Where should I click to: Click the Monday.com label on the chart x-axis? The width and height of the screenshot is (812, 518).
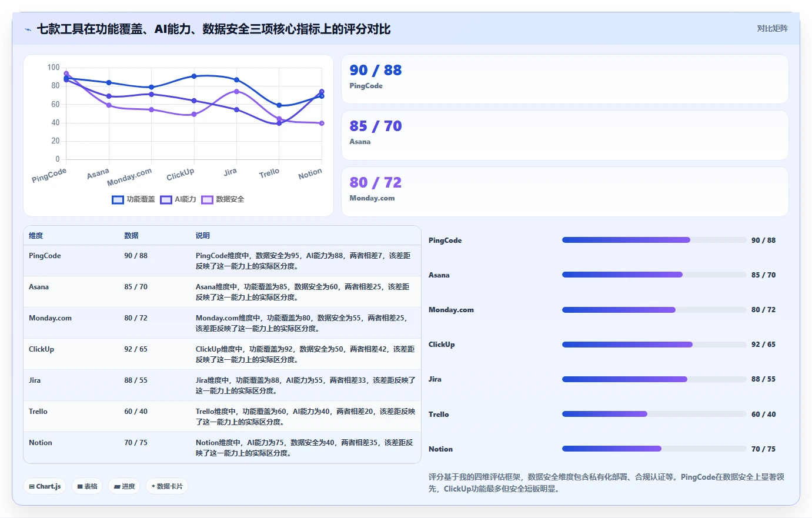click(129, 176)
